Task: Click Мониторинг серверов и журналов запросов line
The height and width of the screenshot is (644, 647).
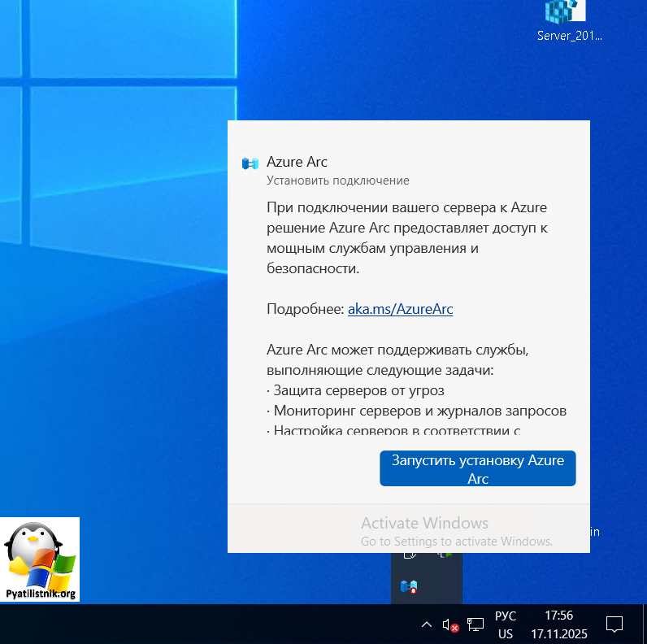Action: pos(416,411)
